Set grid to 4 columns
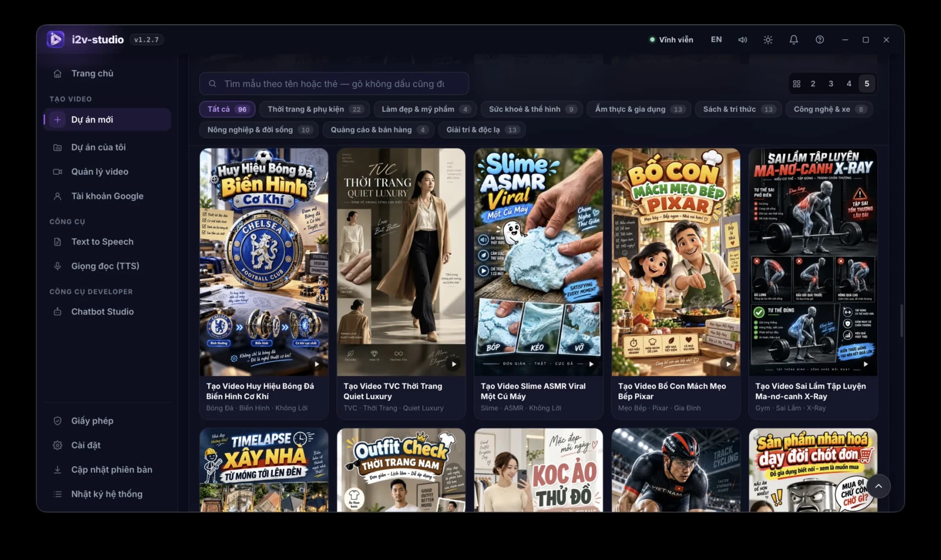This screenshot has width=941, height=560. coord(849,84)
